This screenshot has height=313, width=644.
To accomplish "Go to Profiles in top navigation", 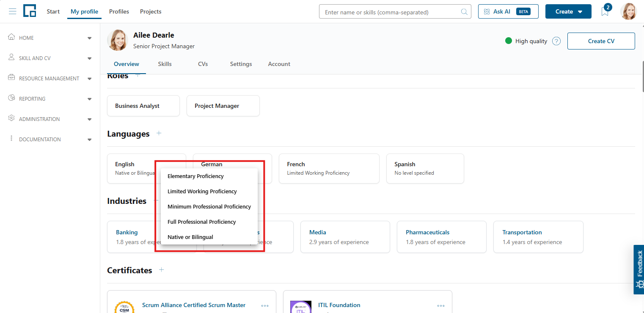I will click(119, 11).
